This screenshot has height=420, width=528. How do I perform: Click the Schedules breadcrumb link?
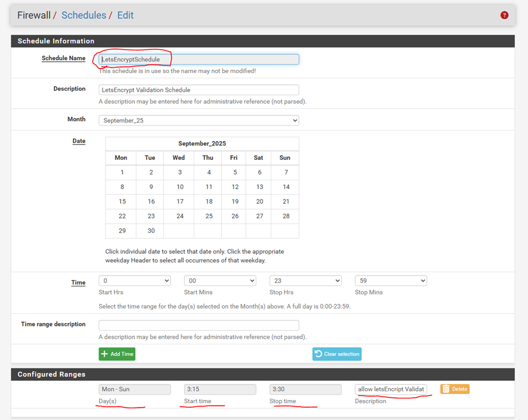(x=83, y=15)
